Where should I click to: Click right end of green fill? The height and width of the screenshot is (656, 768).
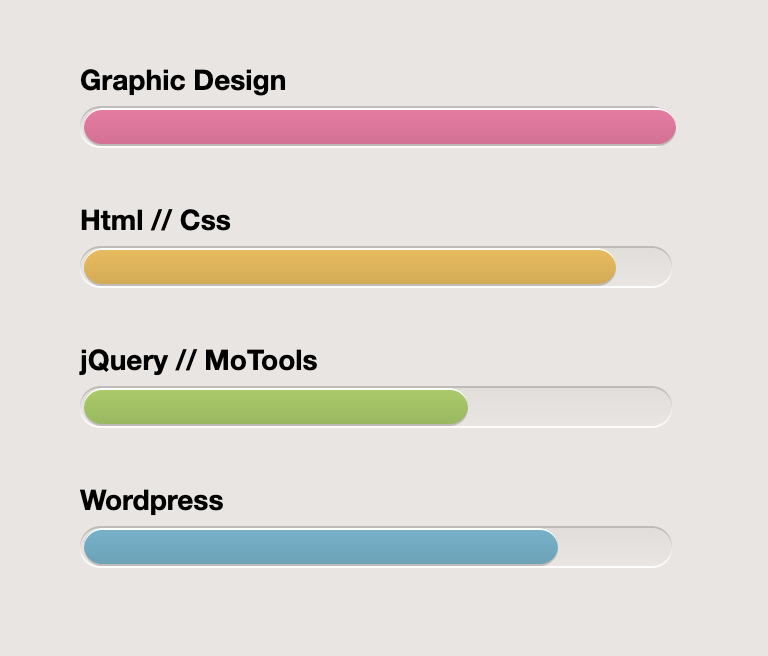(x=457, y=407)
